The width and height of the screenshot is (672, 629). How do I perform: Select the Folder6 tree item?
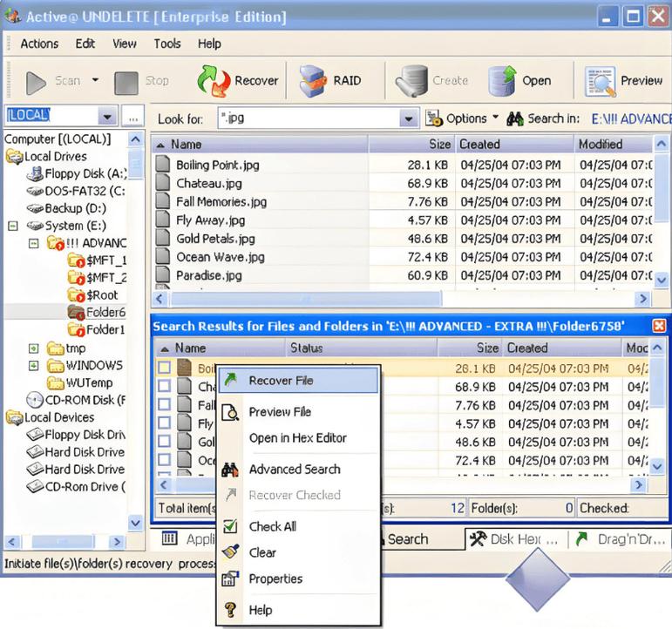[x=105, y=312]
